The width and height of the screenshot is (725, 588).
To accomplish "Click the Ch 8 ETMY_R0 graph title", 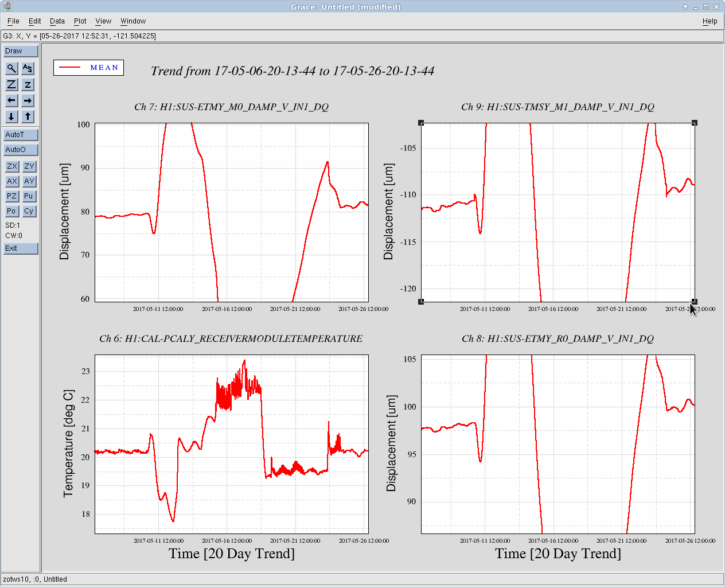I will tap(558, 338).
